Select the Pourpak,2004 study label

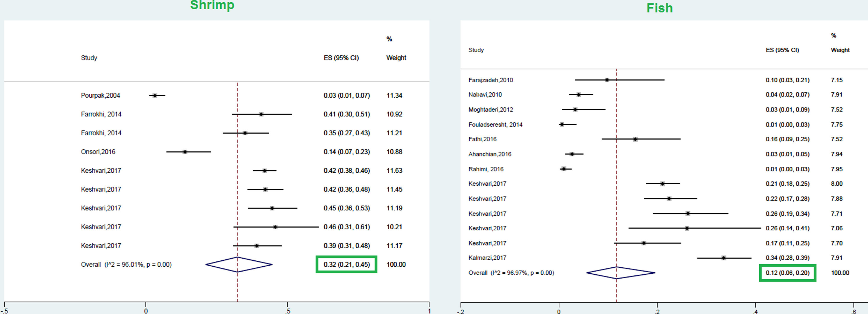(x=100, y=96)
